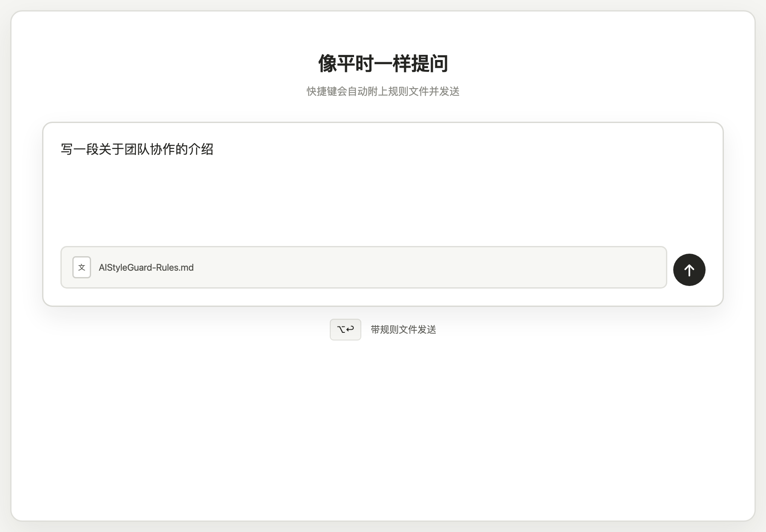Click the subtitle 快捷键会自动附上规则文件并发送

tap(383, 92)
